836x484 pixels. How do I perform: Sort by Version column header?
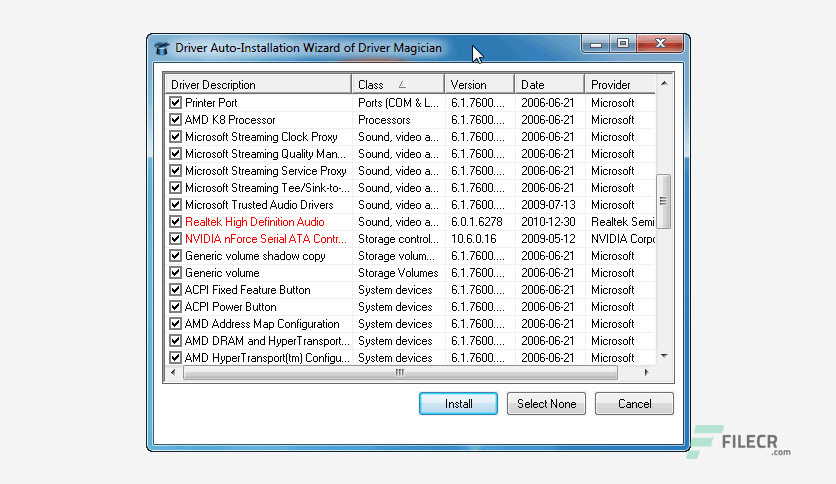coord(479,85)
